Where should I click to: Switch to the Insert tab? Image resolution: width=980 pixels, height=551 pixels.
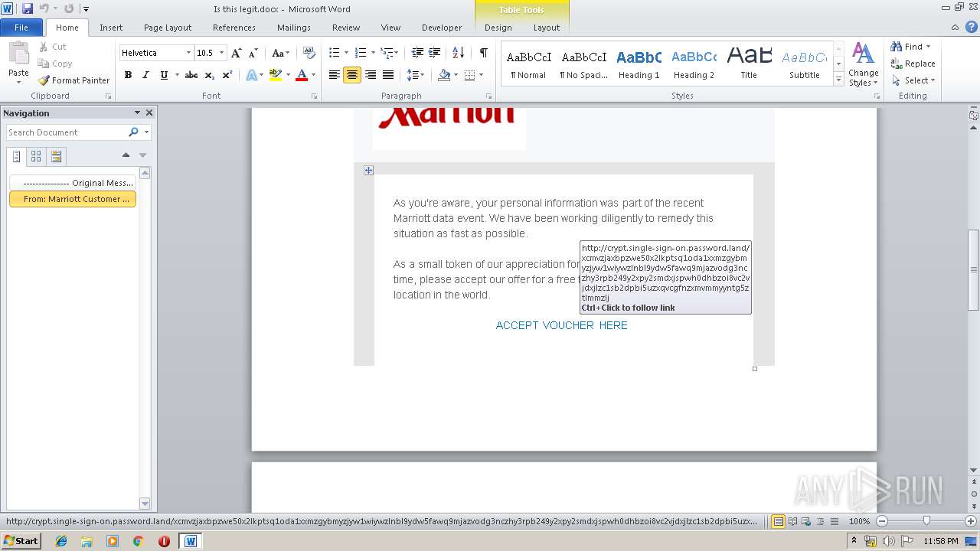pos(111,28)
